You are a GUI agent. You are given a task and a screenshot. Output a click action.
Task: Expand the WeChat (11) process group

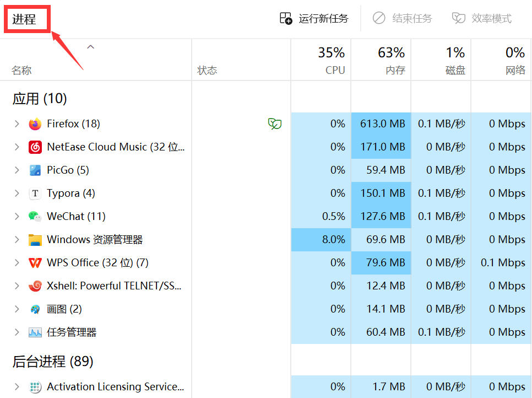(x=17, y=216)
